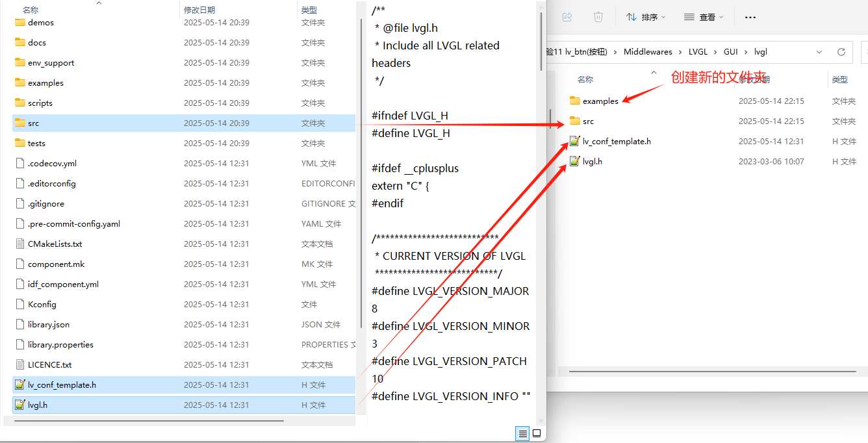Click lvgl.h icon in right window

point(574,161)
